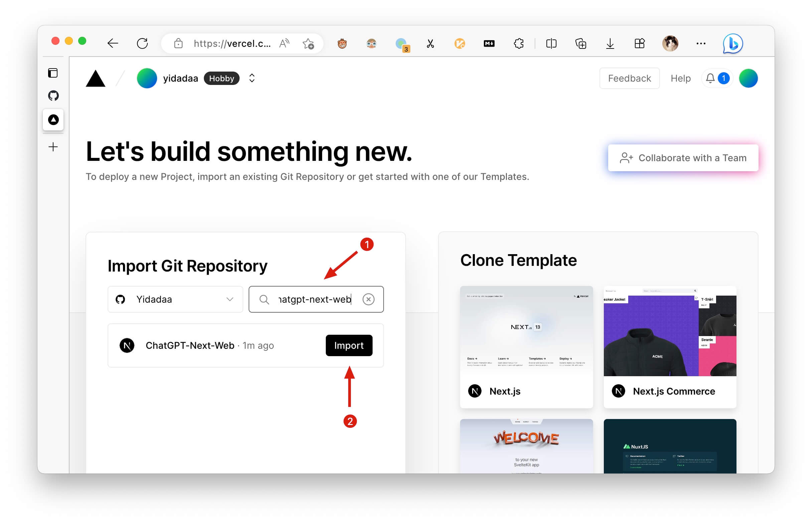Click the Hobby plan label toggle on account
The image size is (812, 523).
point(222,78)
